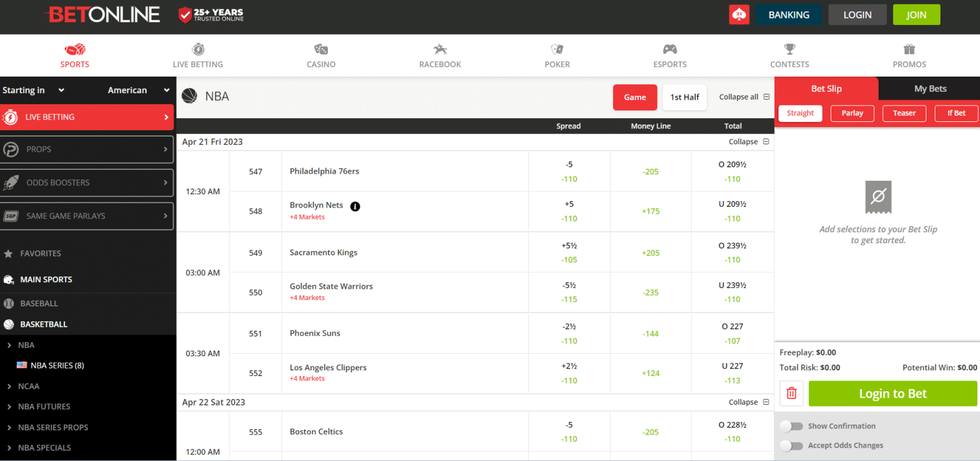Toggle Show Confirmation switch
Viewport: 980px width, 461px height.
pyautogui.click(x=792, y=426)
